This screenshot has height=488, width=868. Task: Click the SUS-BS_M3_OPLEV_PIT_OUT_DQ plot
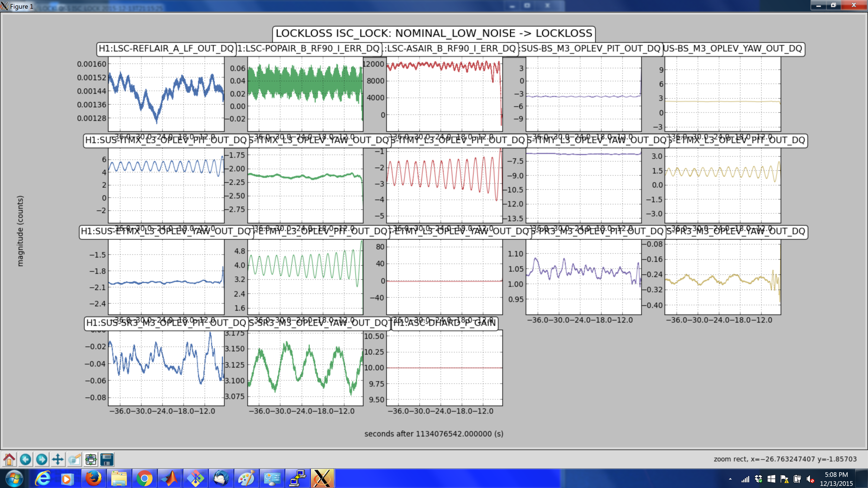(584, 94)
